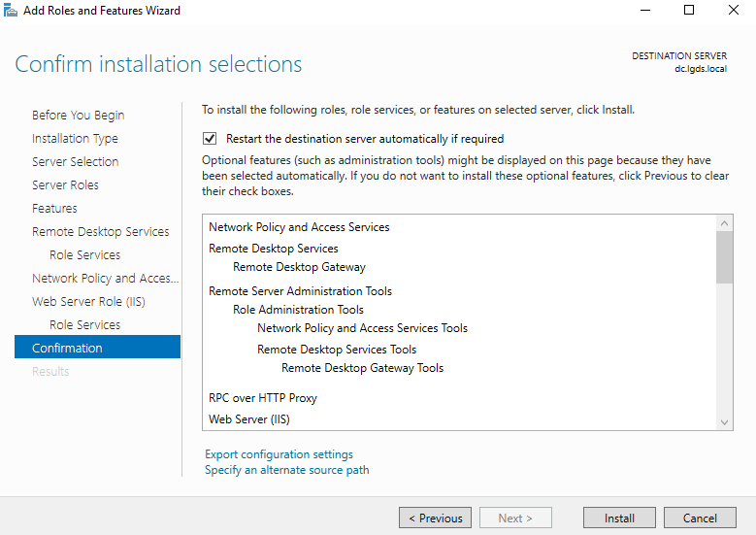Click scrollbar up arrow in selections list

(724, 224)
